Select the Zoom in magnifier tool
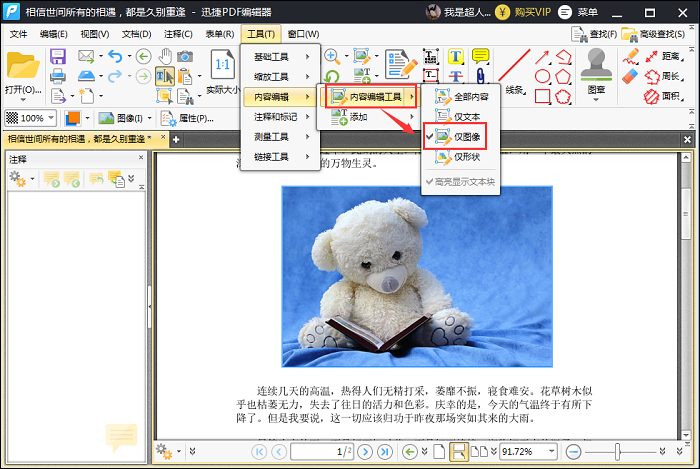This screenshot has height=469, width=700. click(332, 56)
